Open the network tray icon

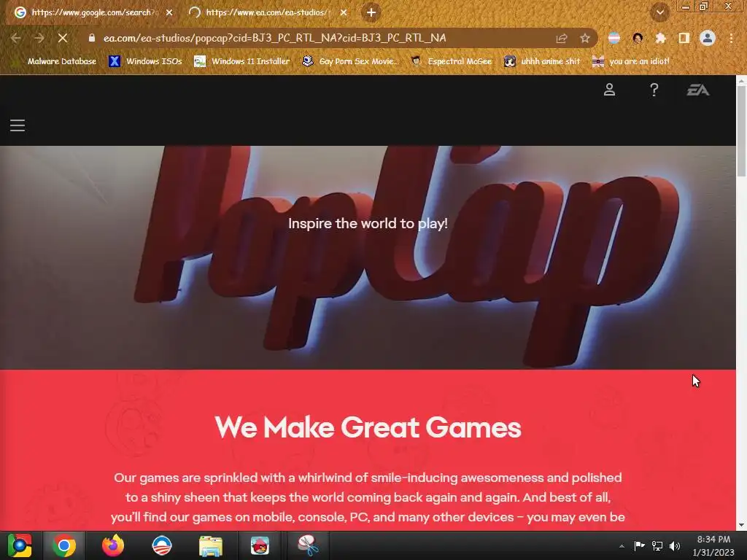657,545
